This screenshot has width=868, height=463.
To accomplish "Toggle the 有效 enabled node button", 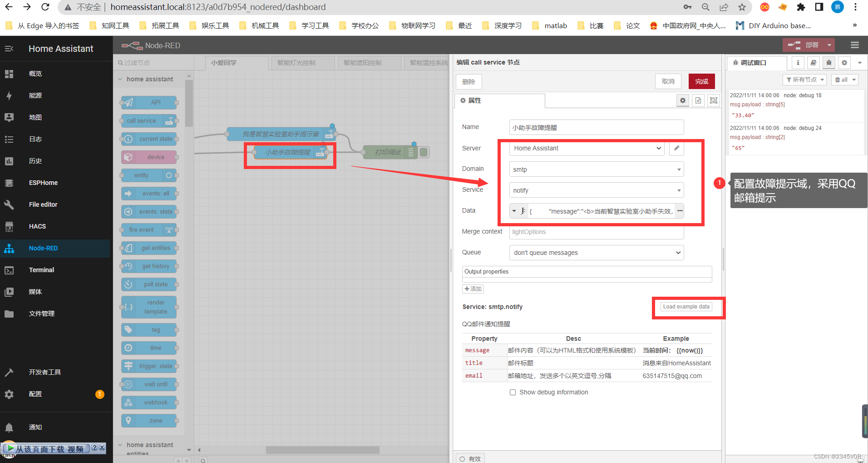I will click(470, 458).
